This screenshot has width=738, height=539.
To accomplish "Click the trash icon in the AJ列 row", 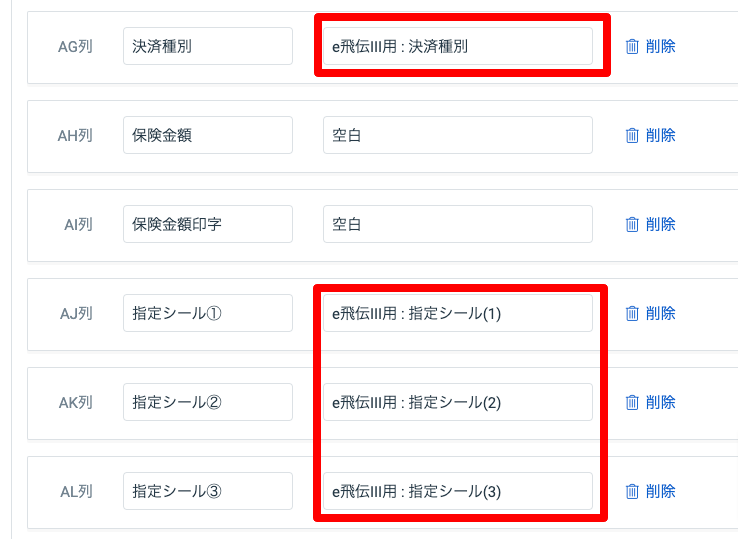I will pos(632,314).
